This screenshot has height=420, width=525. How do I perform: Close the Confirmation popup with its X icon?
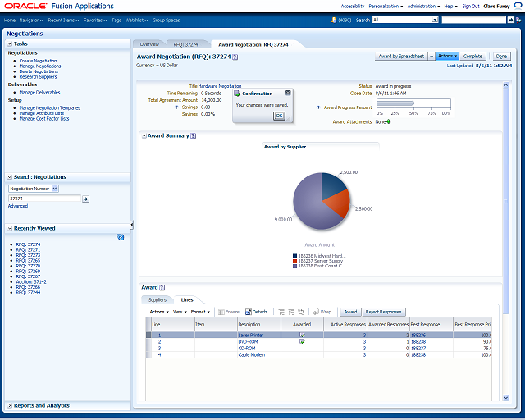click(288, 93)
